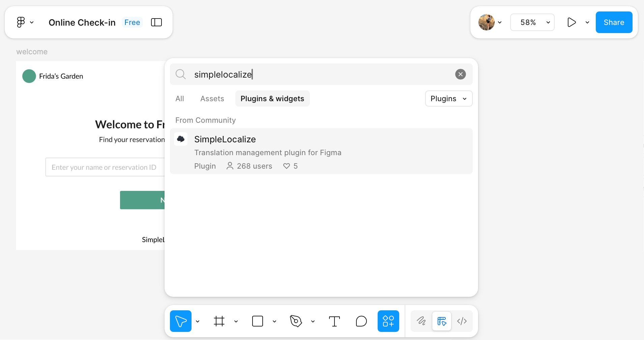Expand the Move tool options chevron
Viewport: 644px width, 340px height.
[198, 321]
